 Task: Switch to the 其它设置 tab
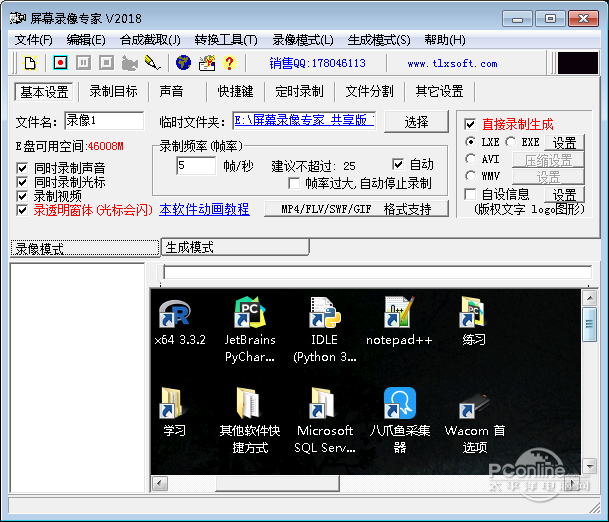coord(439,92)
